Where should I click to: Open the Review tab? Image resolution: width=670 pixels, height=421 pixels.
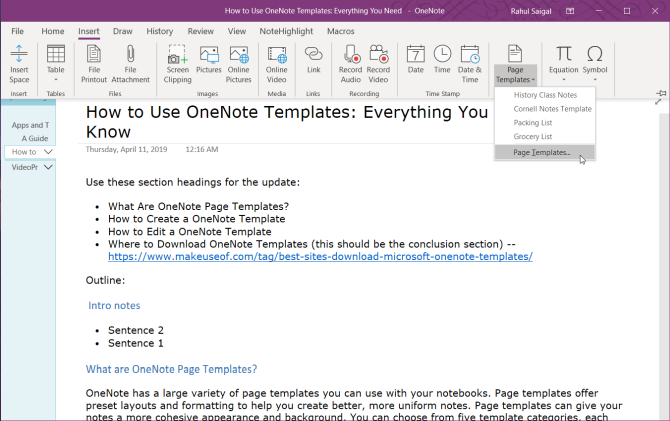[x=200, y=31]
